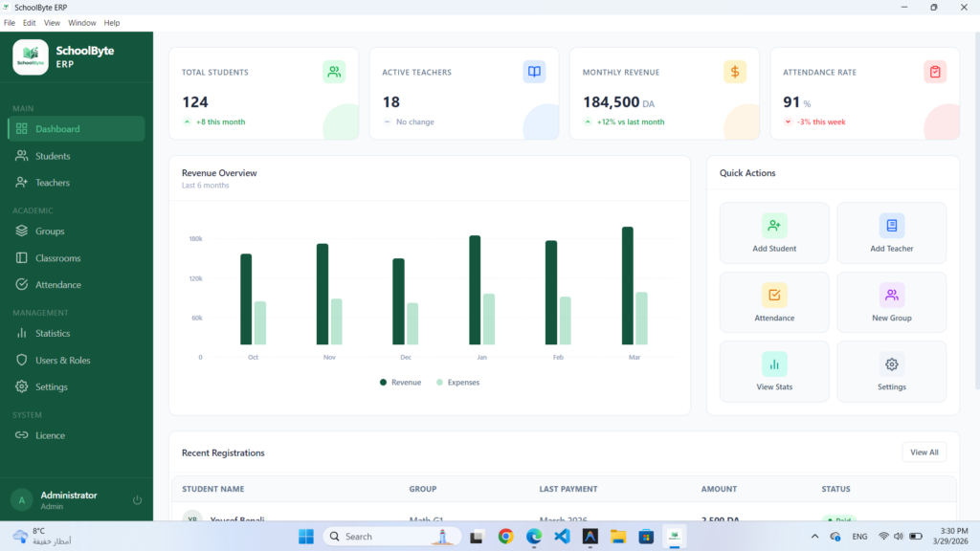Screen dimensions: 980x551
Task: Click the logout power icon
Action: tap(137, 499)
